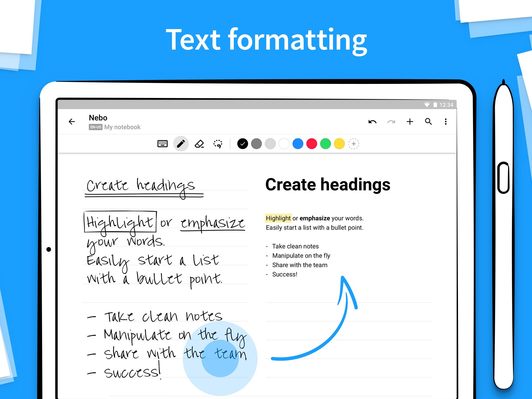Undo the last stroke

click(372, 122)
